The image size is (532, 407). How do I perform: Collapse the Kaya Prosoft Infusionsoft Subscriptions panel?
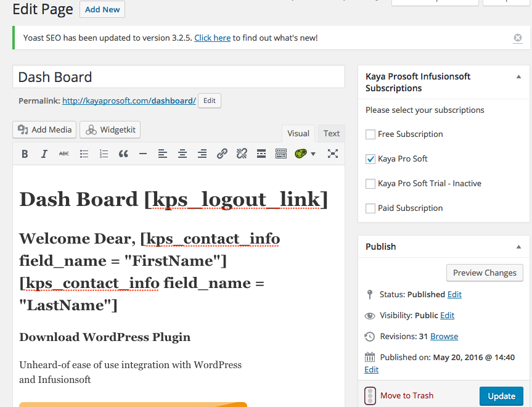(518, 77)
